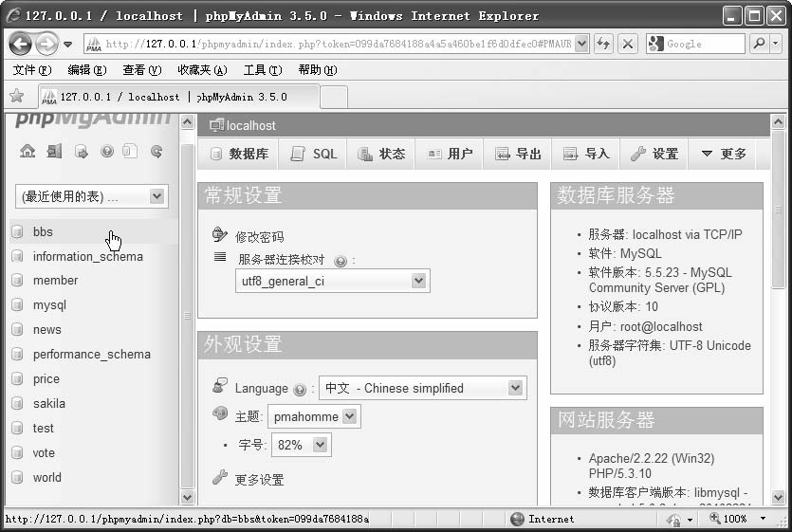Click the localhost server breadcrumb link
792x532 pixels.
[x=250, y=126]
